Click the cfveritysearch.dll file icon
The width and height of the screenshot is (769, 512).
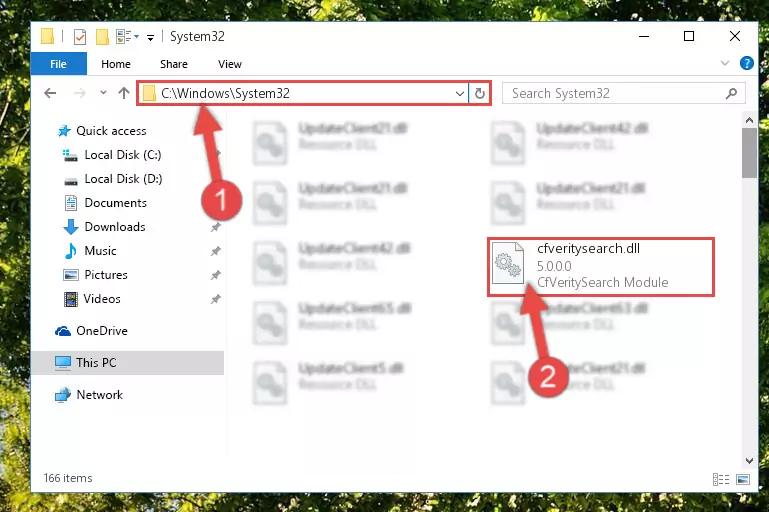tap(508, 263)
